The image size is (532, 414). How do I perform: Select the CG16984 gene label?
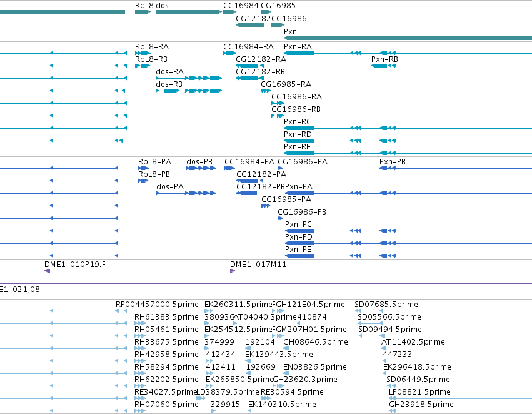(x=241, y=6)
